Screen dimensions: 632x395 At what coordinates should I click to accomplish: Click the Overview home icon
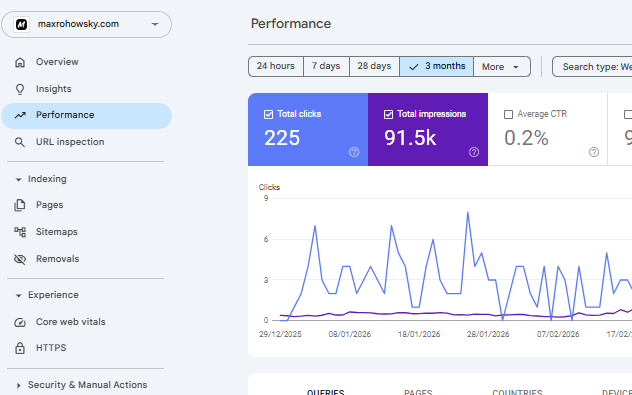(x=20, y=62)
